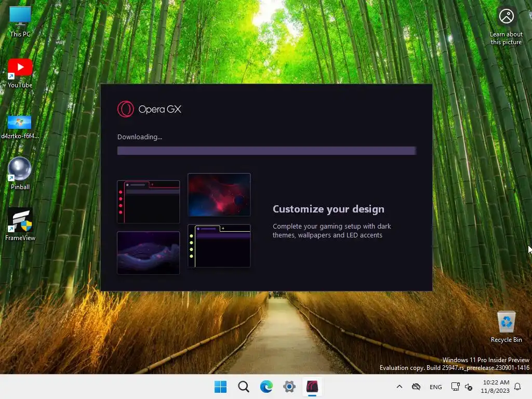Open the clock showing 10:22 AM
The width and height of the screenshot is (532, 399).
click(x=495, y=387)
